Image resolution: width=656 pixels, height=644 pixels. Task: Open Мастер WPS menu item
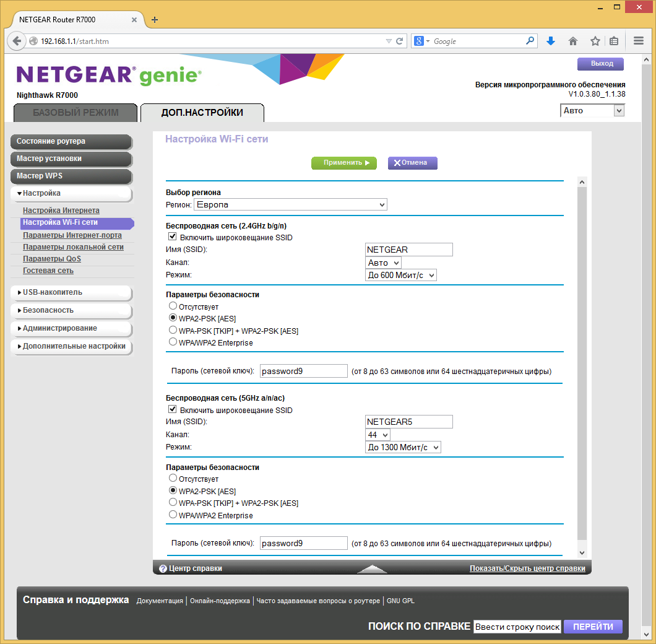(x=72, y=176)
